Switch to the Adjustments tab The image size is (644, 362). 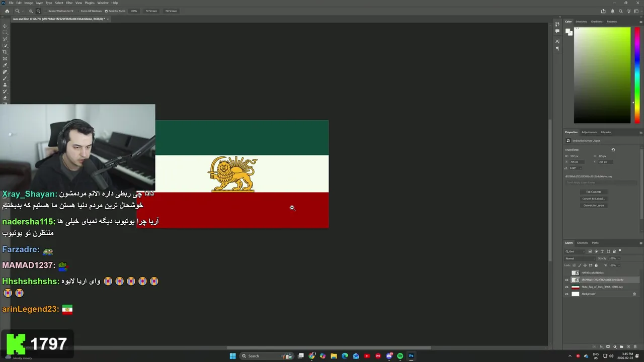pyautogui.click(x=589, y=132)
